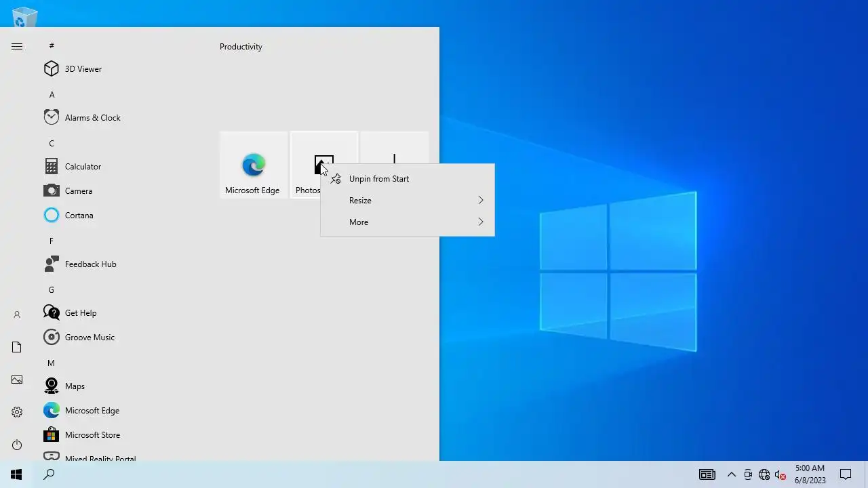The height and width of the screenshot is (488, 868).
Task: Select Unpin from Start
Action: 408,179
